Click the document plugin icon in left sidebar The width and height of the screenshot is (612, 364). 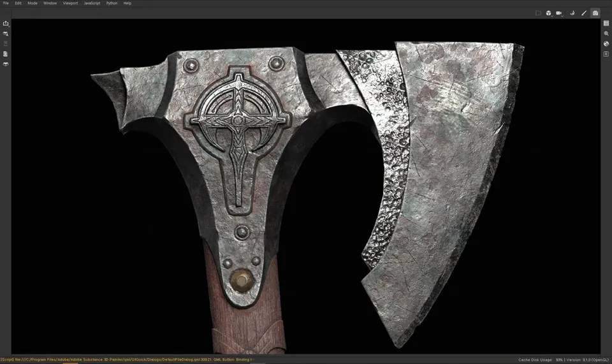coord(6,54)
